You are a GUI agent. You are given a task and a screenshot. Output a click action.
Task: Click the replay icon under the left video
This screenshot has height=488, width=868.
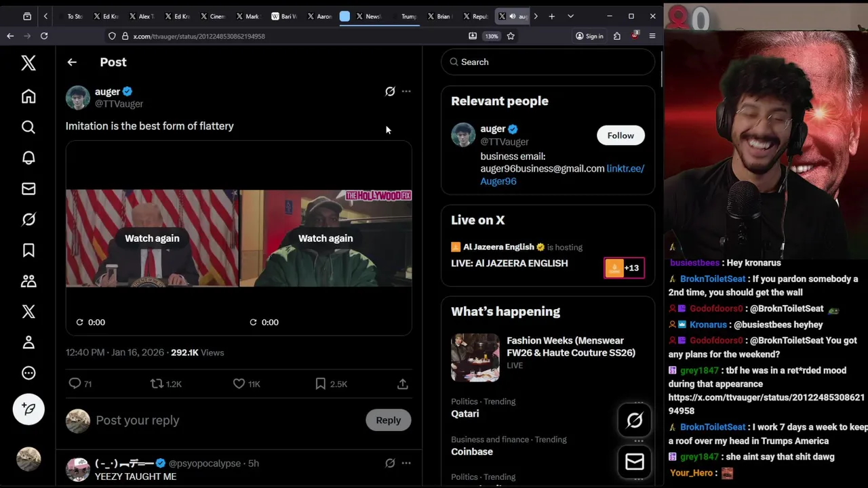[79, 322]
